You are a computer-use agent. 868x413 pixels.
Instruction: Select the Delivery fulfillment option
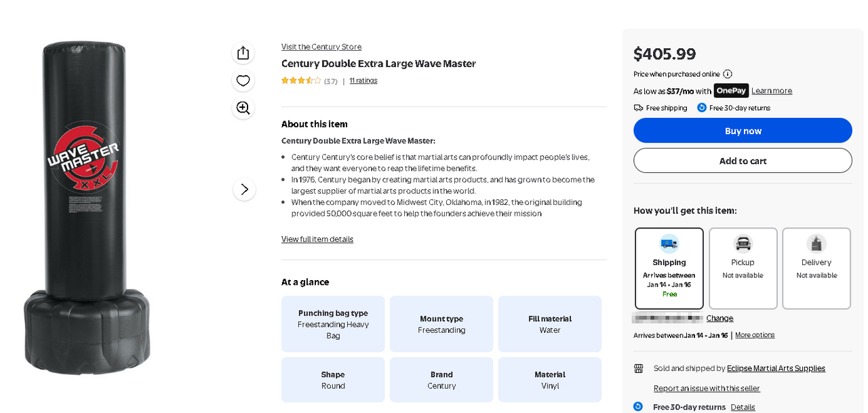point(816,269)
